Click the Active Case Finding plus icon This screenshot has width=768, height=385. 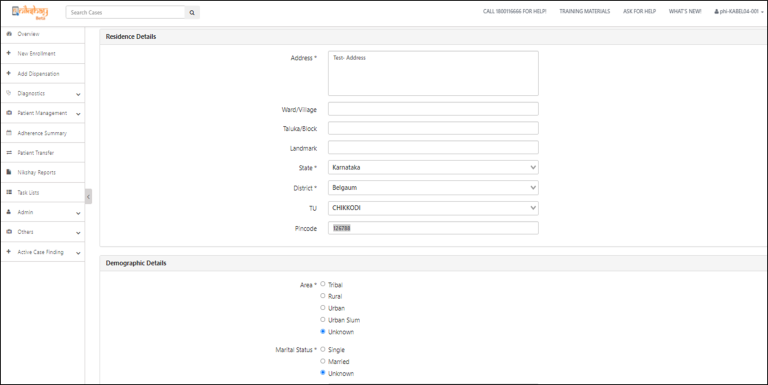tap(8, 251)
